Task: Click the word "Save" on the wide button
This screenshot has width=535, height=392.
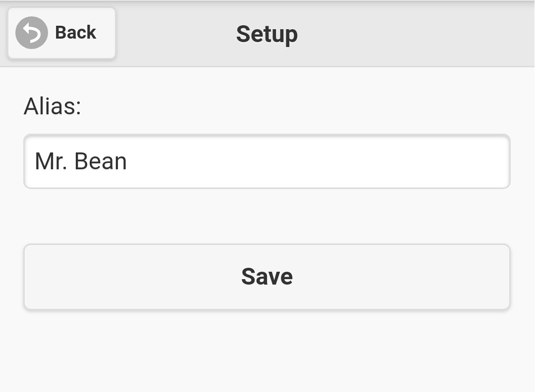Action: click(x=267, y=276)
